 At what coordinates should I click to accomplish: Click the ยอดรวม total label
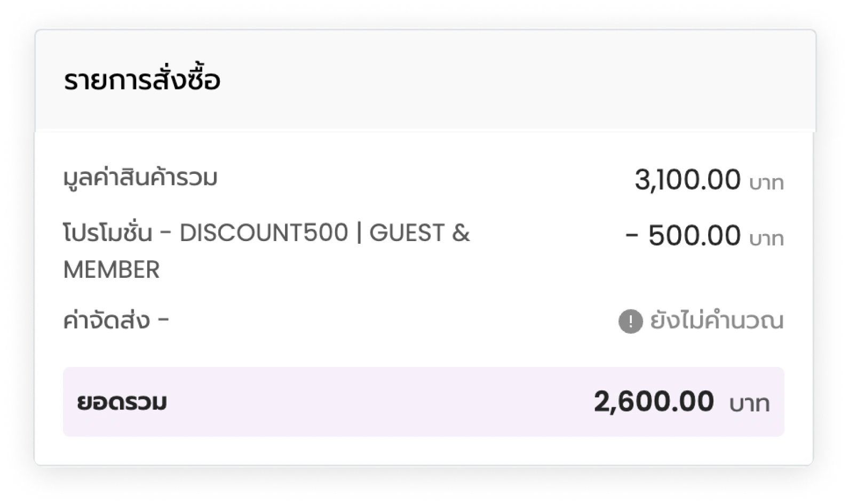pyautogui.click(x=122, y=402)
